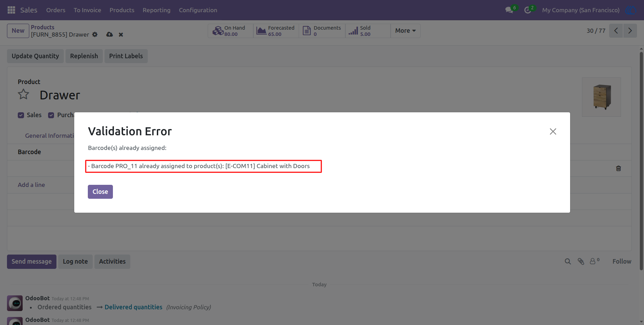644x325 pixels.
Task: Click the user avatar in top bar
Action: (631, 10)
